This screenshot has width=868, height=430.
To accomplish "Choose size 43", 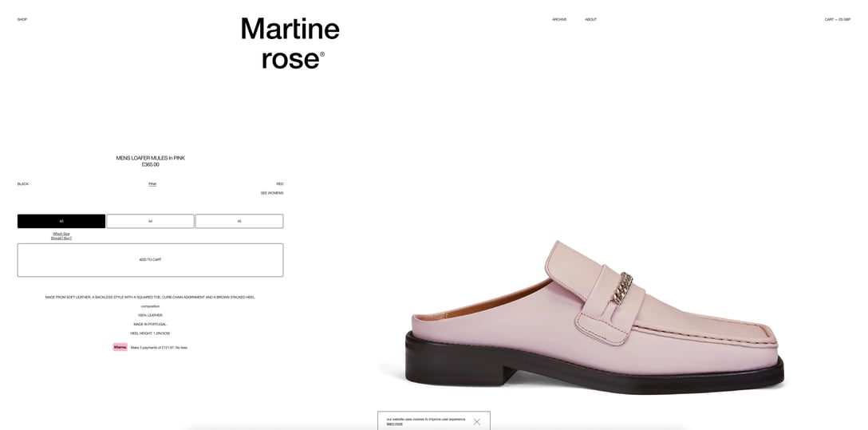I will click(x=61, y=221).
